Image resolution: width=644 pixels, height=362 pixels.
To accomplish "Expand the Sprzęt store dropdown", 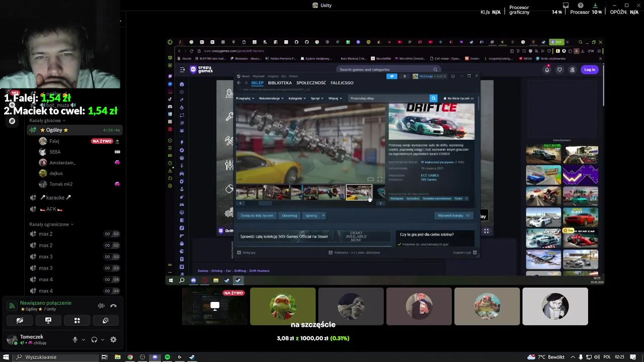I will point(317,99).
